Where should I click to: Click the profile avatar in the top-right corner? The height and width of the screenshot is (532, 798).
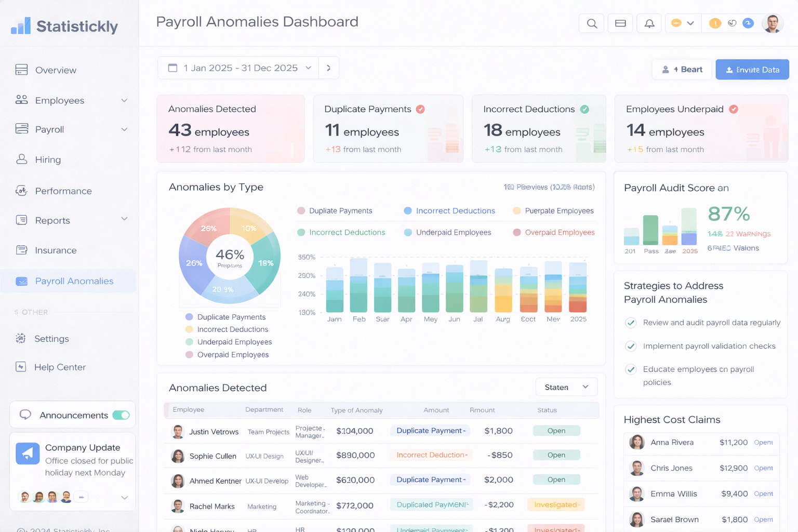pos(773,23)
